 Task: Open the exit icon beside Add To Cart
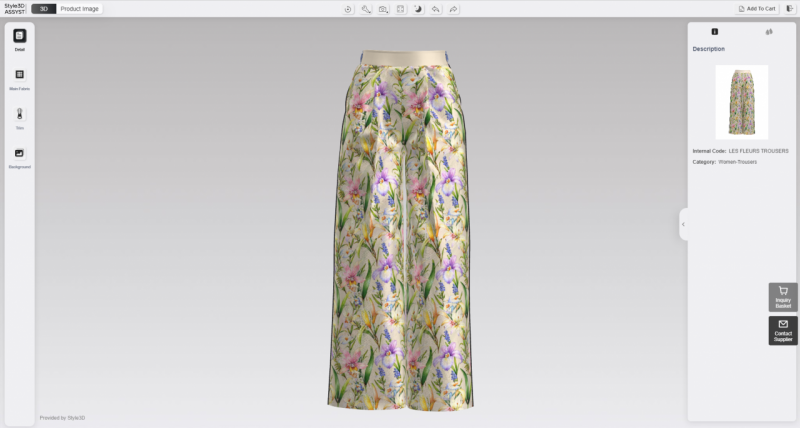790,8
